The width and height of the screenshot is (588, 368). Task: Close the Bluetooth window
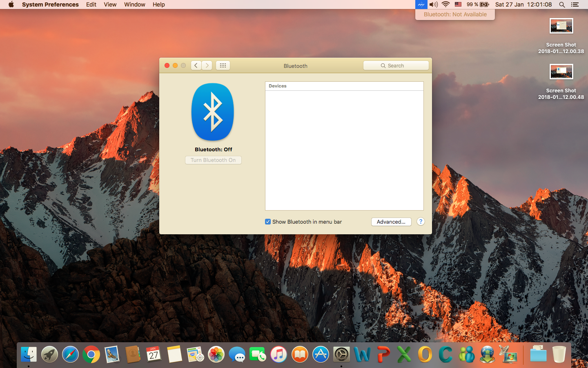tap(167, 65)
